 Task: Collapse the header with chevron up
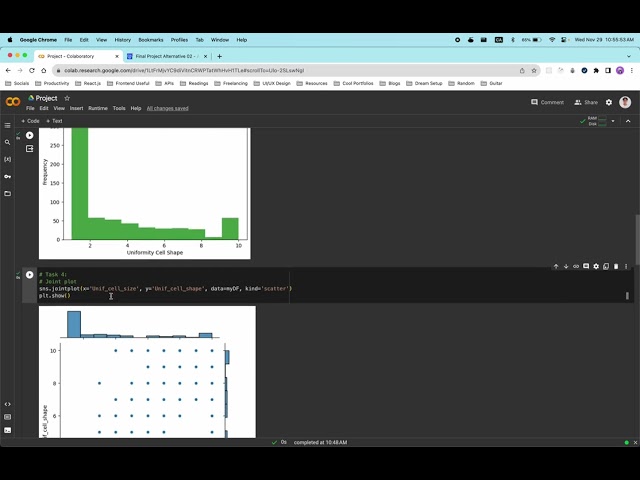click(x=628, y=121)
